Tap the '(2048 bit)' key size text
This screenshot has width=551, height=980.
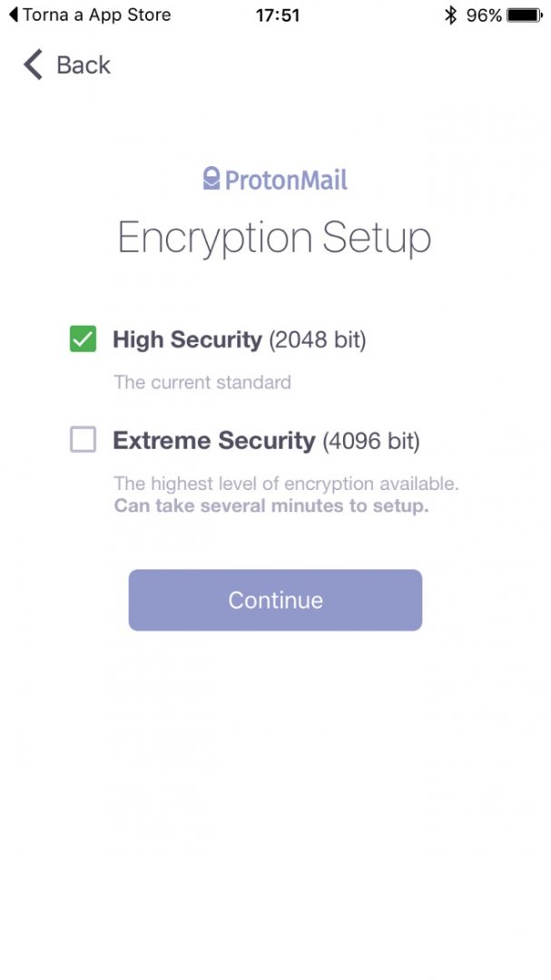pos(317,340)
